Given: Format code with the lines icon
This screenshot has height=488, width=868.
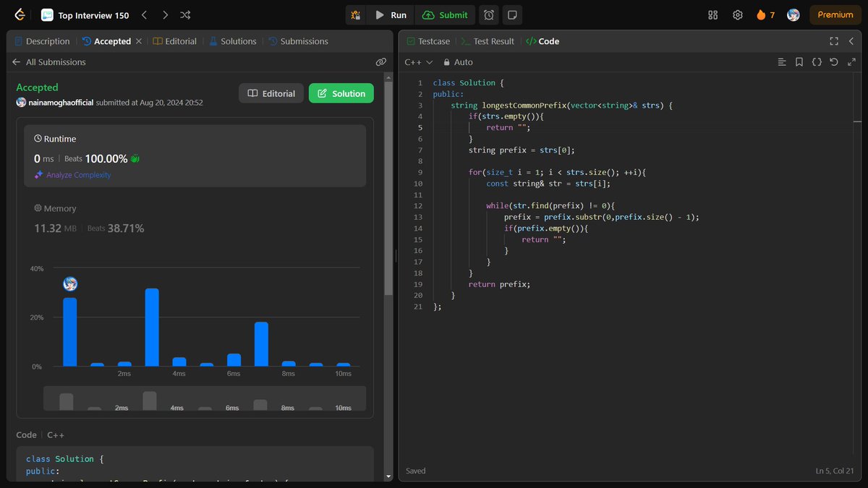Looking at the screenshot, I should (782, 62).
